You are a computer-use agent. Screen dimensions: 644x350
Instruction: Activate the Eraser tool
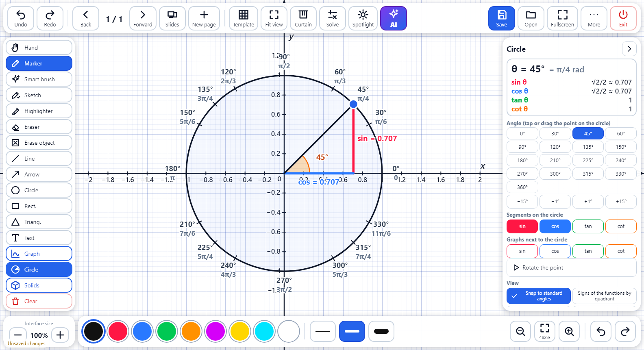pos(39,127)
